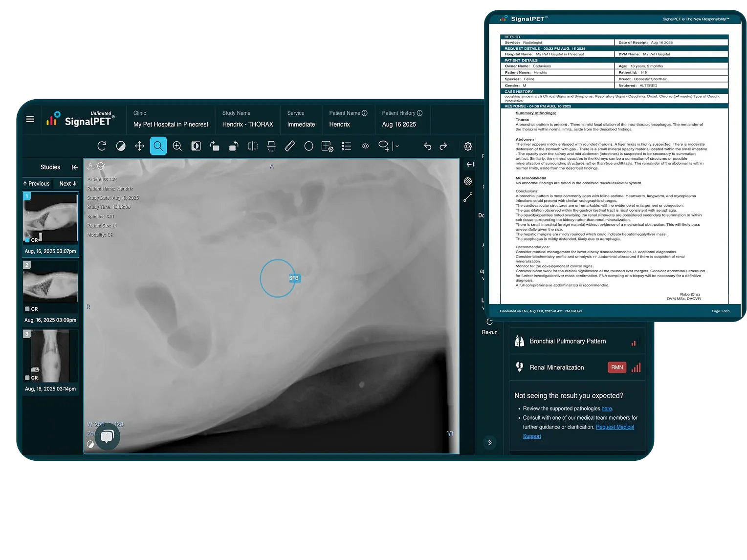Viewport: 747px width, 560px height.
Task: Select the Renal Mineralization finding
Action: (x=557, y=367)
